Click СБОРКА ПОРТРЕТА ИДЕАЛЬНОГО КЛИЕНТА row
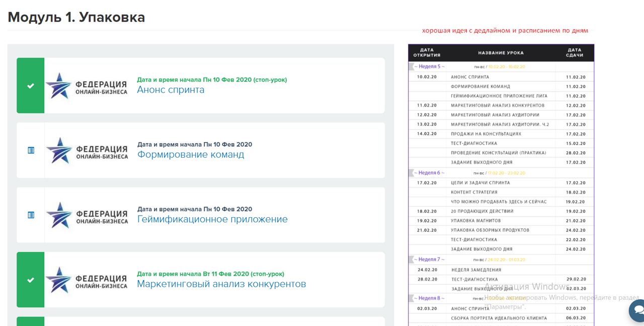Screen dimensions: 644x326 501,318
